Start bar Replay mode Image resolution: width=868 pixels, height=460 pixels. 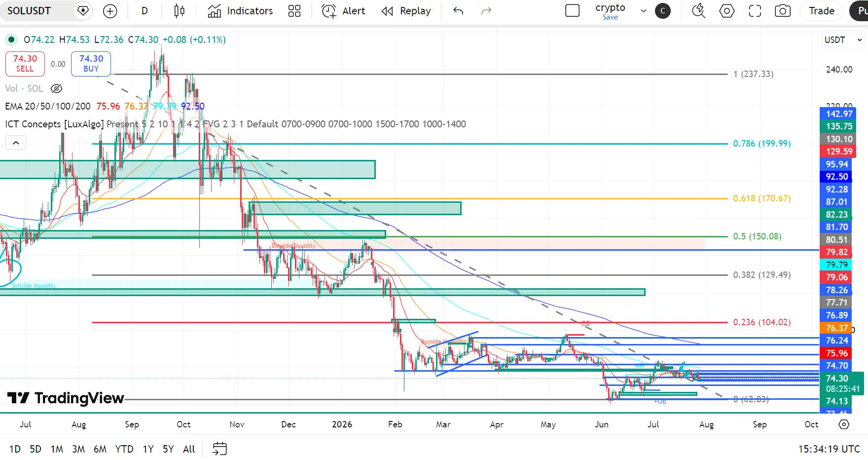[x=406, y=11]
